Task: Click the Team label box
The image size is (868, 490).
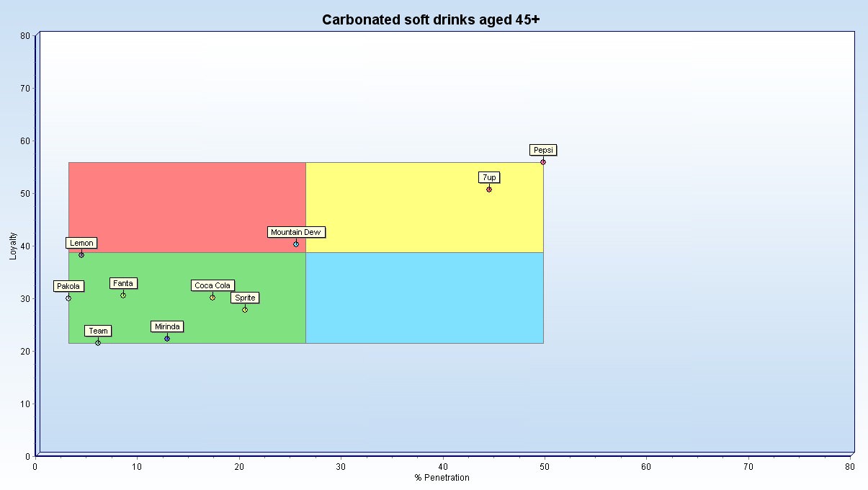Action: point(98,331)
